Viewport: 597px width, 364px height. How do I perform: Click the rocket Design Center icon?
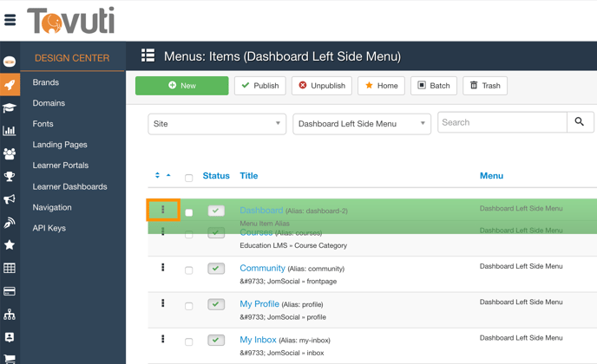point(10,85)
